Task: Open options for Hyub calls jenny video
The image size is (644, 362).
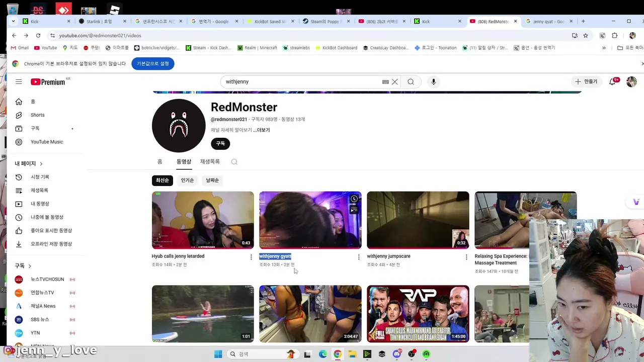Action: point(251,257)
